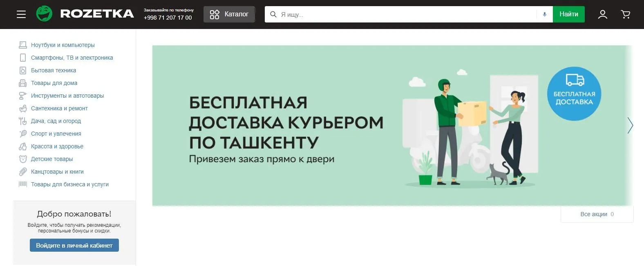Advance banner with the right arrow chevron
Image resolution: width=644 pixels, height=266 pixels.
630,125
